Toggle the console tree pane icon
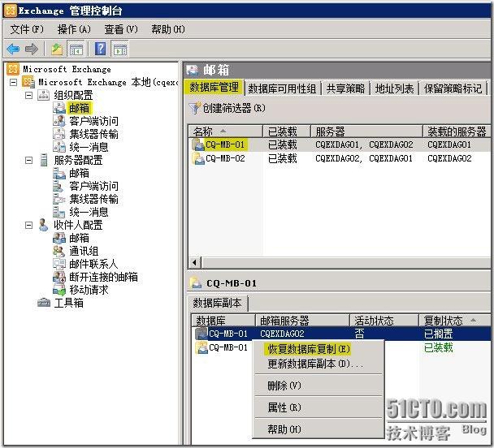This screenshot has height=448, width=494. [76, 49]
